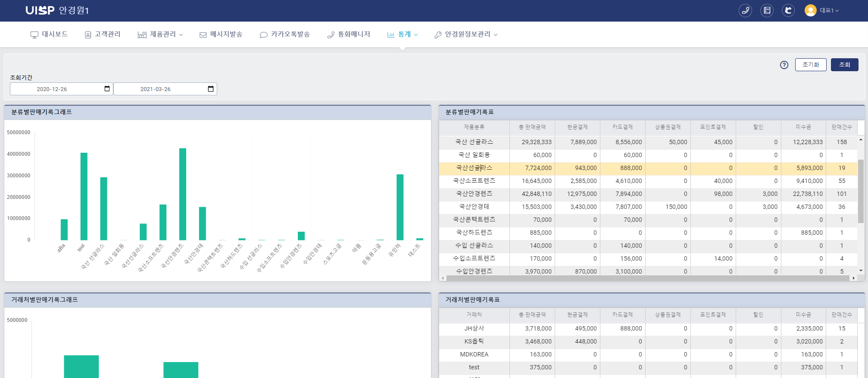
Task: Click the 29,328,333 total sales cell
Action: point(532,142)
